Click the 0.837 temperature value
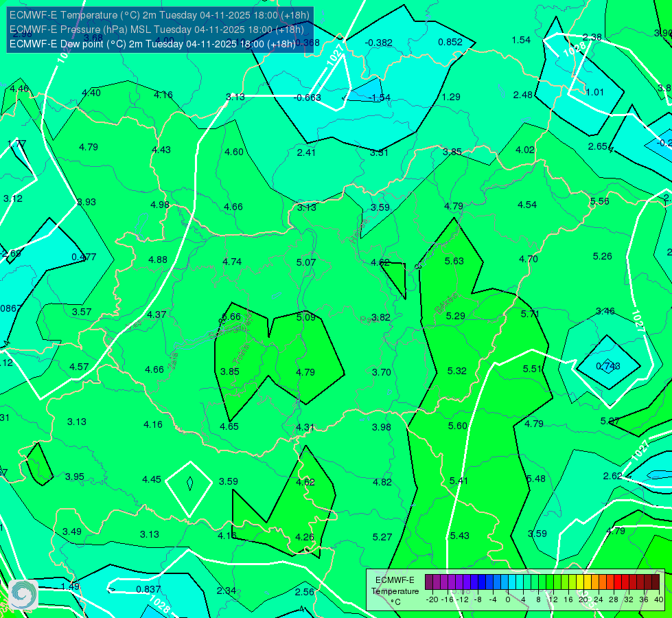The image size is (672, 618). (148, 589)
